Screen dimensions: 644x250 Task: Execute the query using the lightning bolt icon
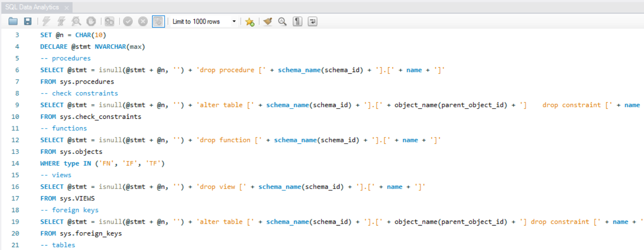tap(47, 21)
